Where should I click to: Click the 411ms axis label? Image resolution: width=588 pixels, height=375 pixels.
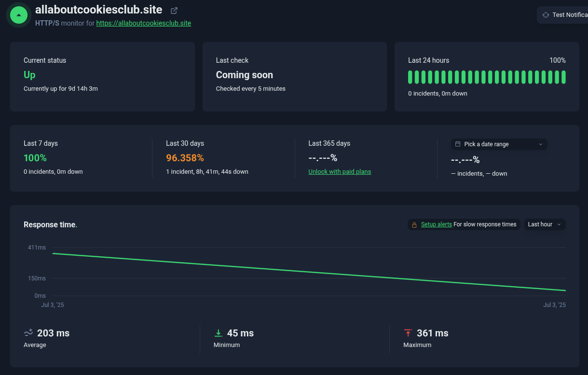[x=37, y=248]
